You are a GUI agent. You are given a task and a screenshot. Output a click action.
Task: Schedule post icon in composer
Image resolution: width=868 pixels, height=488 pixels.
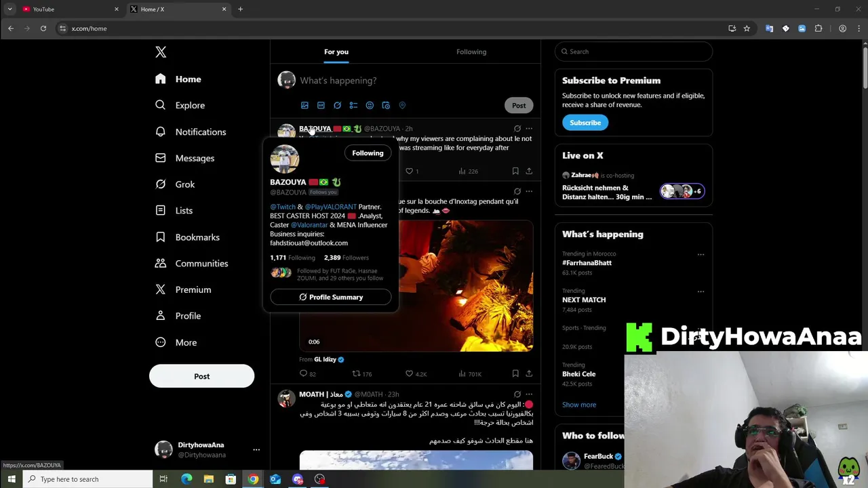pyautogui.click(x=386, y=105)
